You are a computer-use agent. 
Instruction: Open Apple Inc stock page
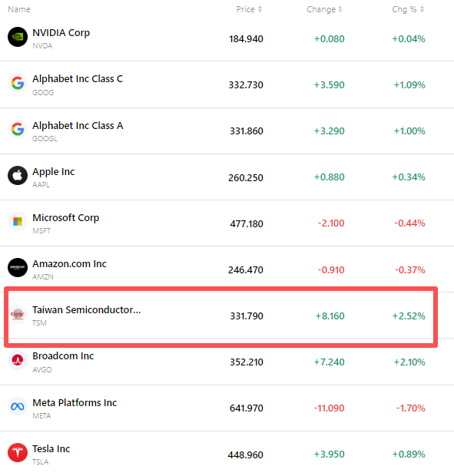pyautogui.click(x=54, y=172)
